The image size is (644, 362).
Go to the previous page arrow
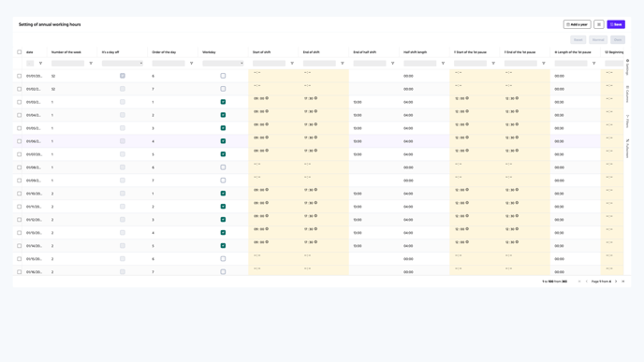click(587, 282)
